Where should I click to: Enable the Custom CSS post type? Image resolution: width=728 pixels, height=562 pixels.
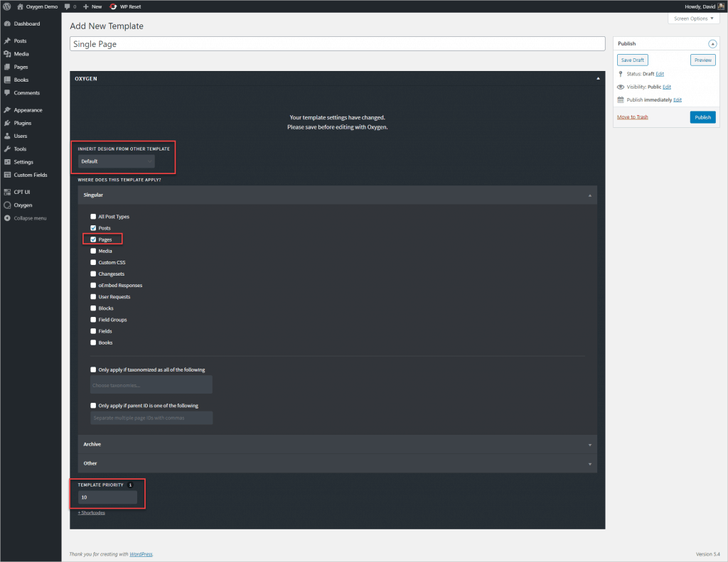click(x=93, y=262)
